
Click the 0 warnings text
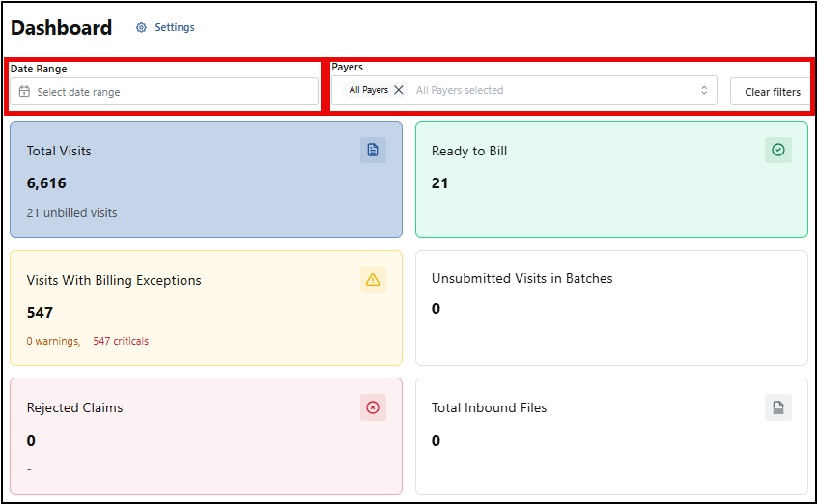[53, 341]
